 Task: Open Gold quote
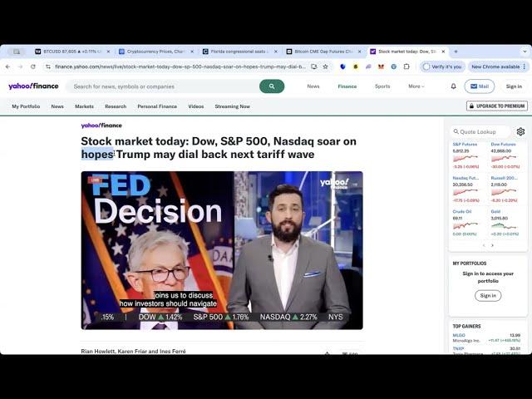click(495, 212)
